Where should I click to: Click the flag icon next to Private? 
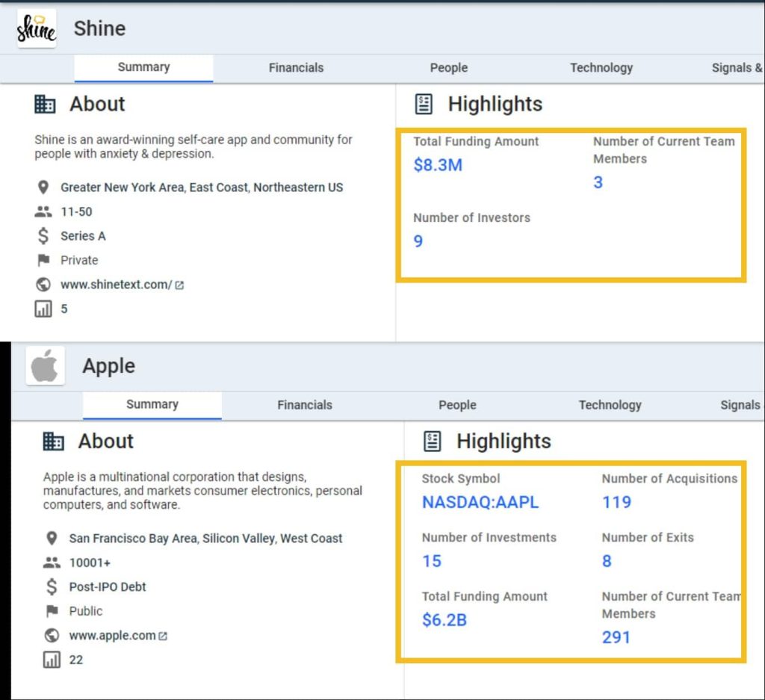(x=43, y=260)
